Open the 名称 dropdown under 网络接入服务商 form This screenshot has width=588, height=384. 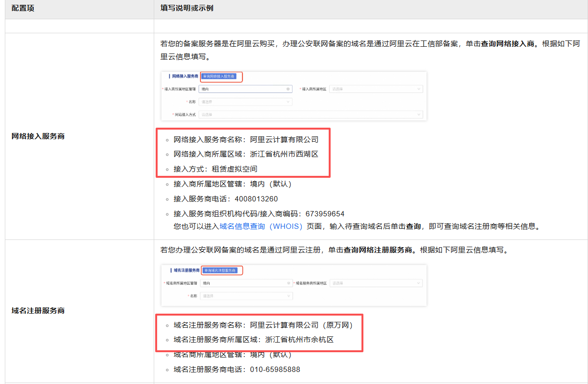pyautogui.click(x=245, y=102)
